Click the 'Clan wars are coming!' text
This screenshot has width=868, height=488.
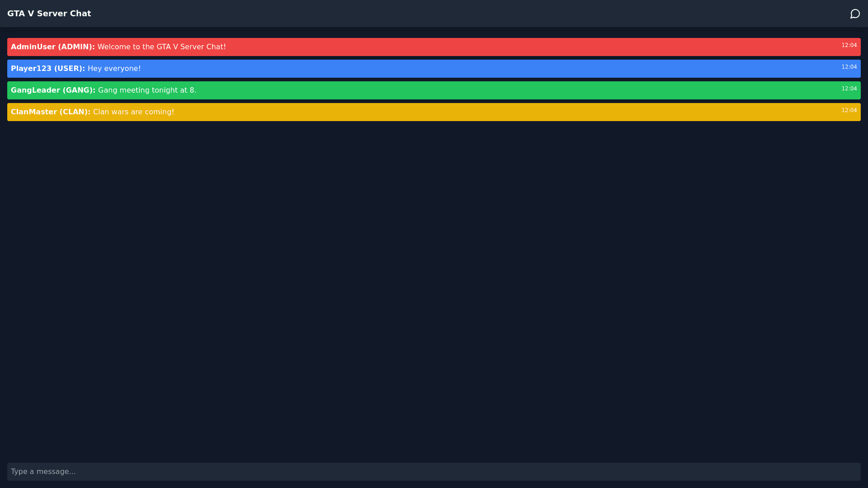(133, 112)
